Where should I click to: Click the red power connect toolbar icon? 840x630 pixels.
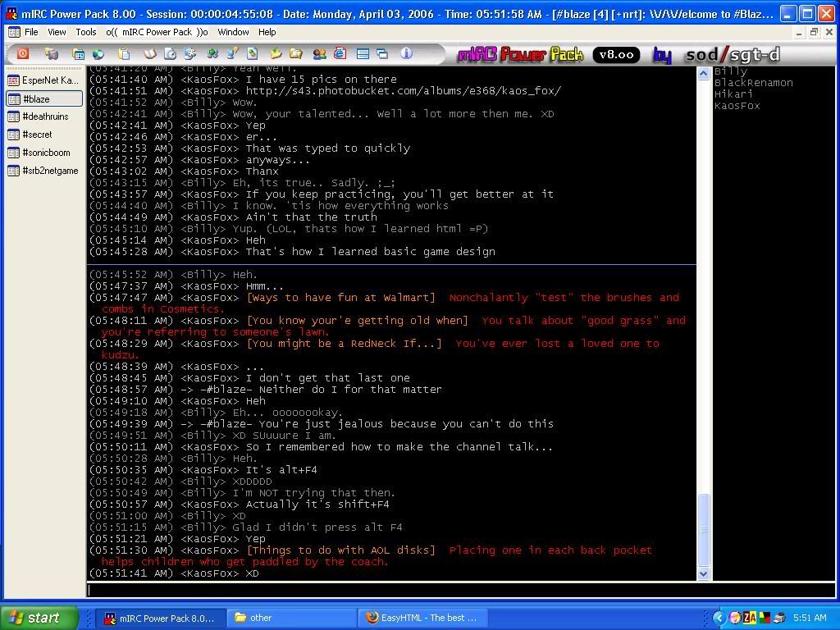tap(23, 53)
